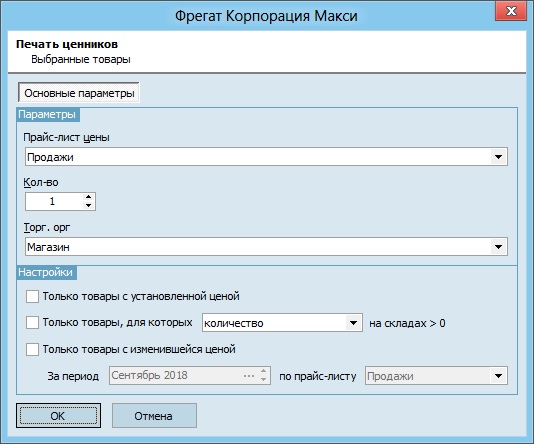Open the Торг. орг dropdown arrow

pyautogui.click(x=499, y=247)
